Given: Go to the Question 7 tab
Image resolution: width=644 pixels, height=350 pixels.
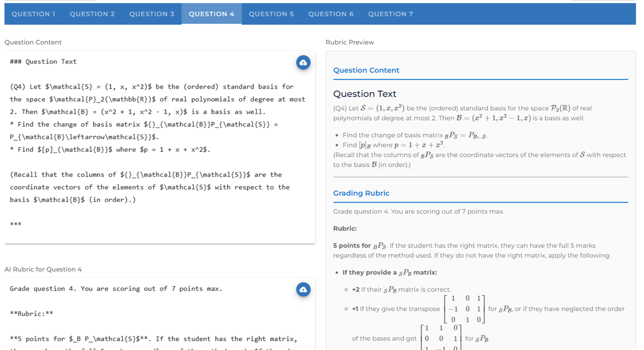Looking at the screenshot, I should [x=390, y=14].
